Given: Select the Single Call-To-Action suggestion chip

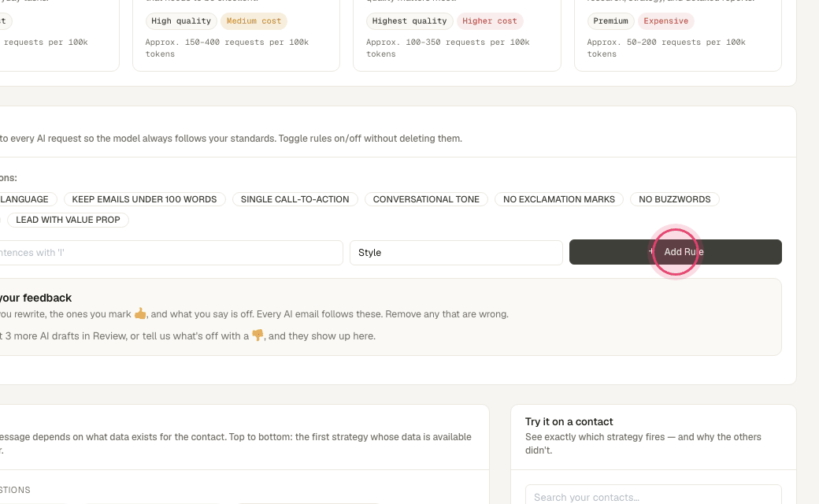Looking at the screenshot, I should pos(295,199).
